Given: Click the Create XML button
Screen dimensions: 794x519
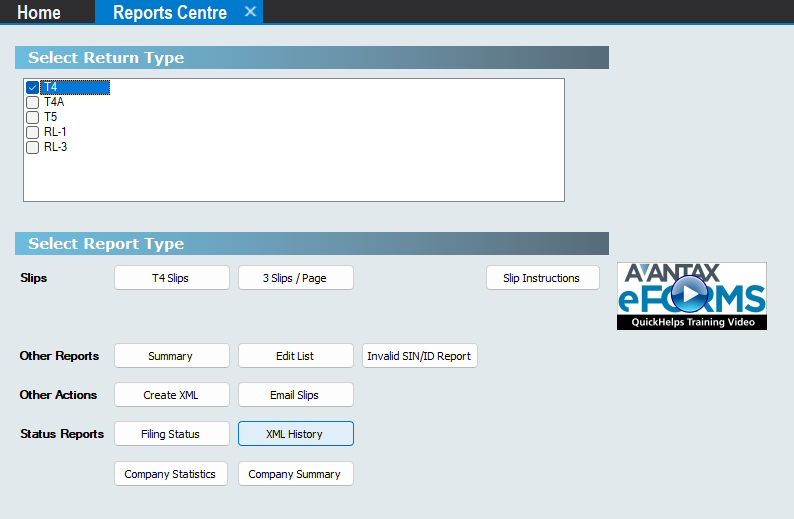Looking at the screenshot, I should pyautogui.click(x=172, y=395).
